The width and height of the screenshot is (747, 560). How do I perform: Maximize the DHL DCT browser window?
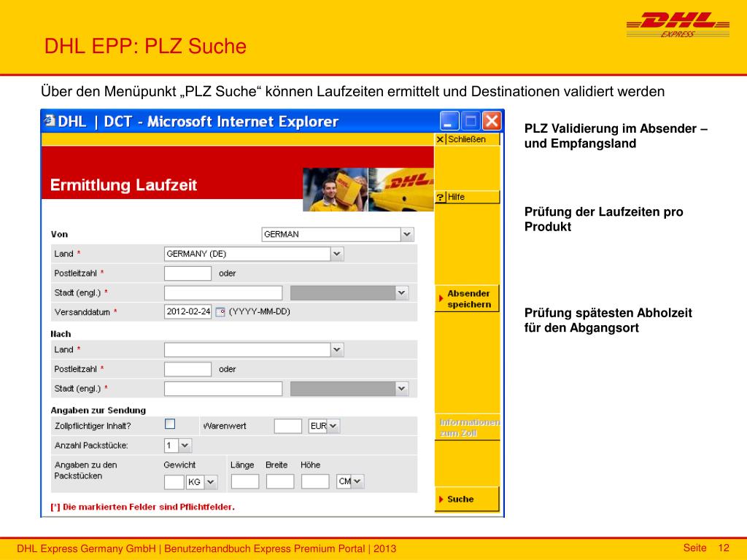point(471,121)
